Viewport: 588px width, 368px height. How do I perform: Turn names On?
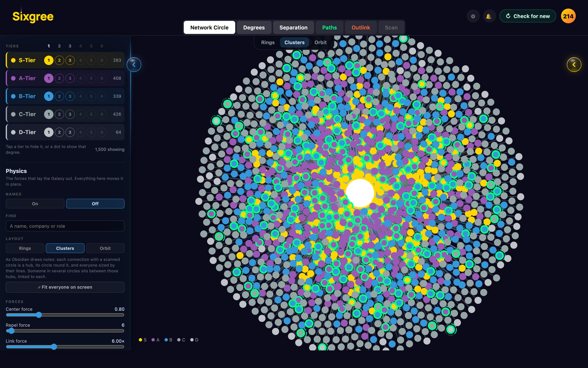point(35,204)
